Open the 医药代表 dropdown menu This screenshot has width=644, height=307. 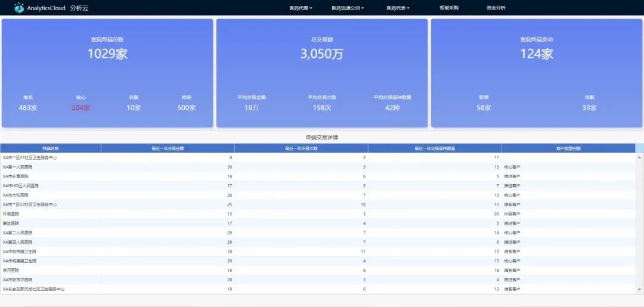[398, 8]
